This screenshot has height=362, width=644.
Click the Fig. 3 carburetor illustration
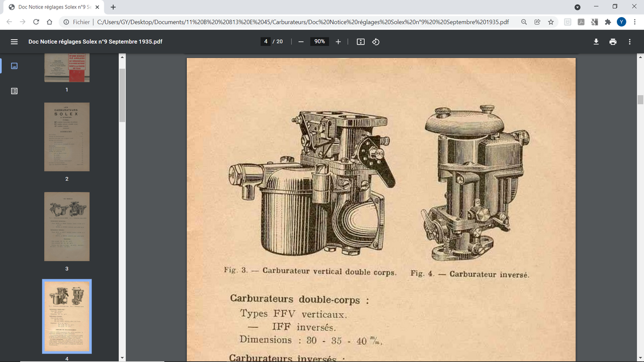pos(312,182)
